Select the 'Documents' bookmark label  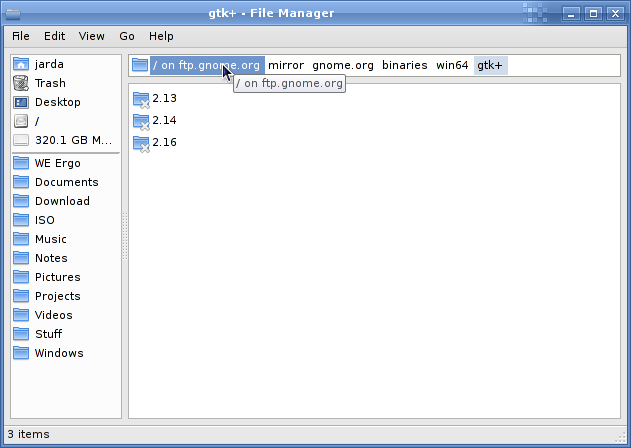click(x=67, y=182)
